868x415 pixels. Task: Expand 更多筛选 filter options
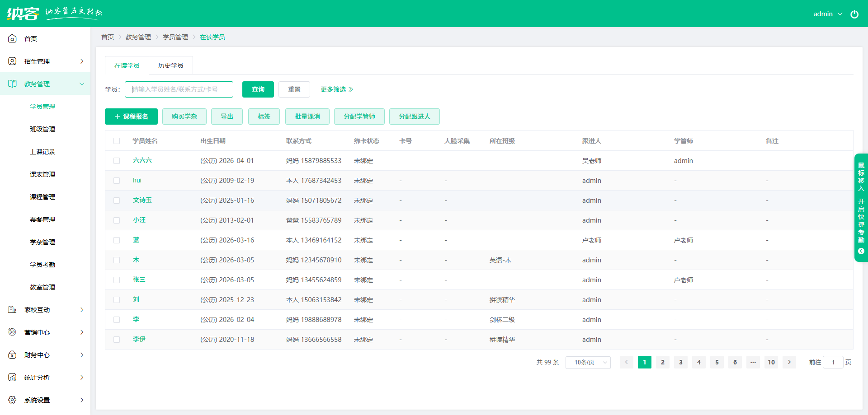(336, 89)
